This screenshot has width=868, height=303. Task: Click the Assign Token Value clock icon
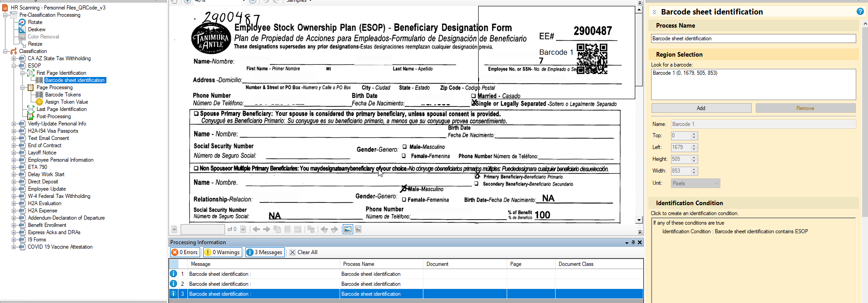point(39,102)
